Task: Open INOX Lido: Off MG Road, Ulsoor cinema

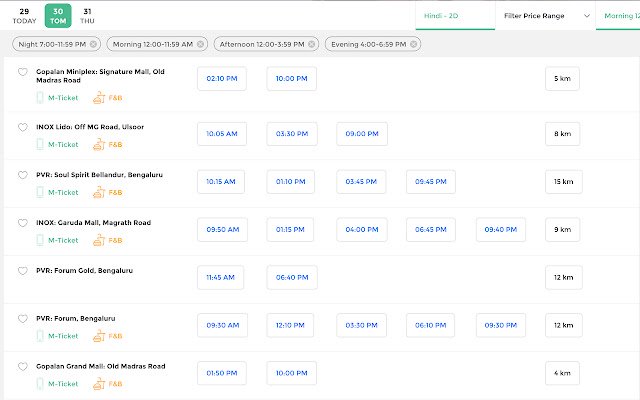Action: [90, 127]
